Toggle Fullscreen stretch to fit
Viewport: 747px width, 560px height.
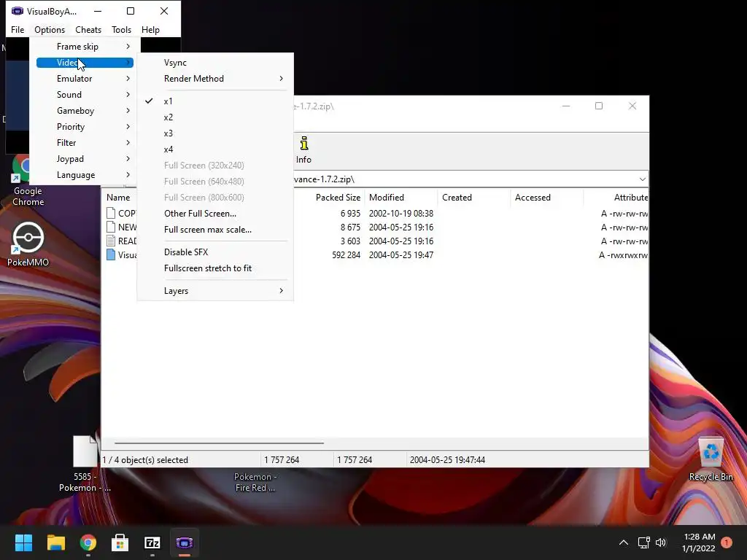[215, 268]
